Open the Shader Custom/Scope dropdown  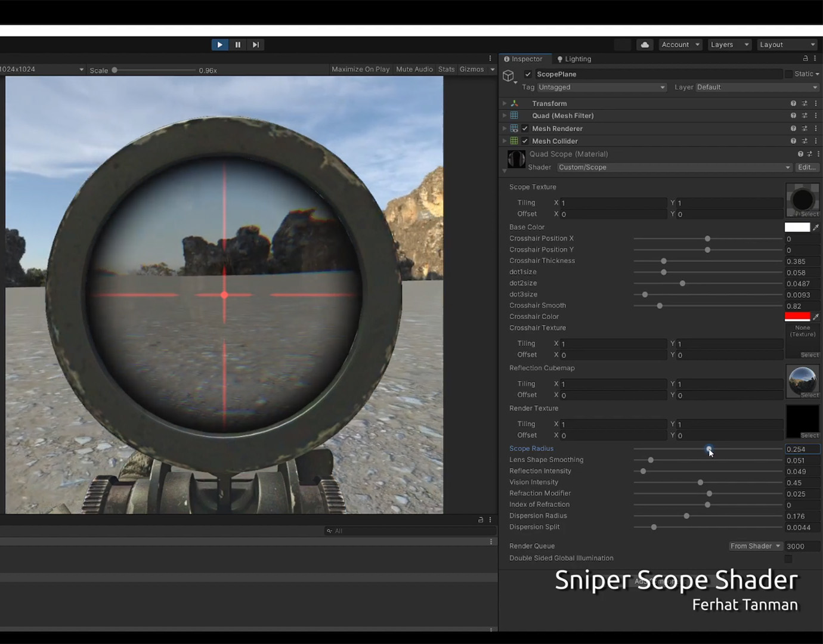[674, 168]
